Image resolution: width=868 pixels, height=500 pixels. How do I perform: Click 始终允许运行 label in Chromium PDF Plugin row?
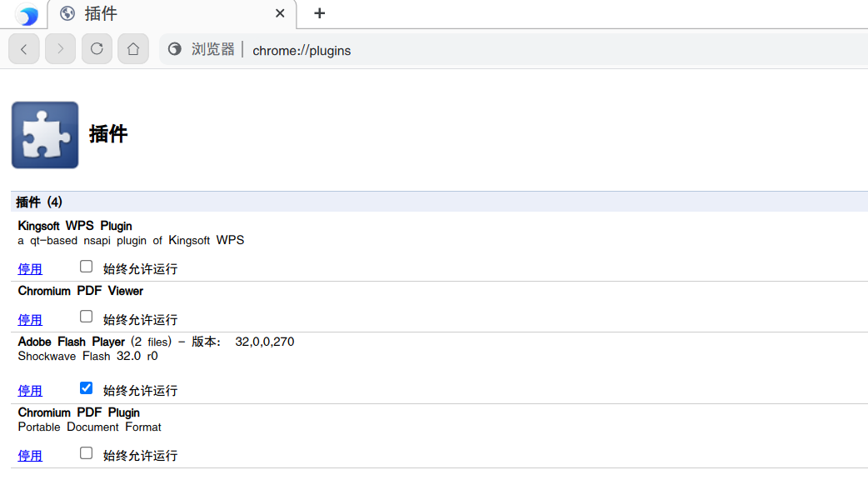coord(141,456)
